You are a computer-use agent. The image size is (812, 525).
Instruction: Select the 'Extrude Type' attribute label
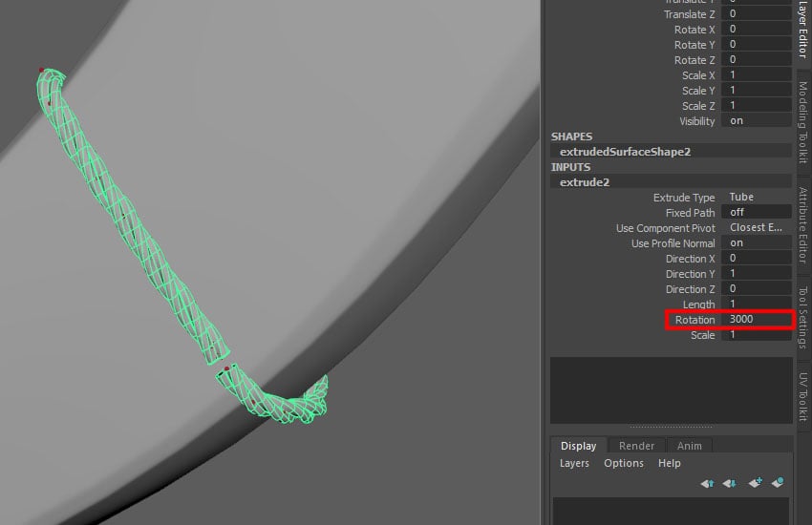click(x=684, y=198)
